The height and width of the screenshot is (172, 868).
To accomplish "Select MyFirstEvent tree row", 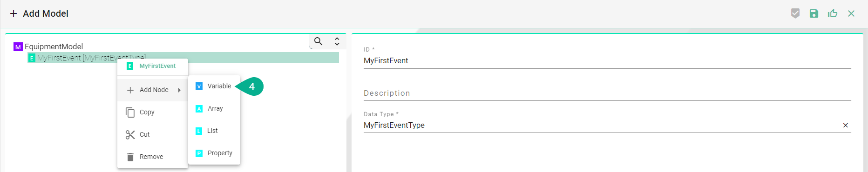I will tap(183, 58).
